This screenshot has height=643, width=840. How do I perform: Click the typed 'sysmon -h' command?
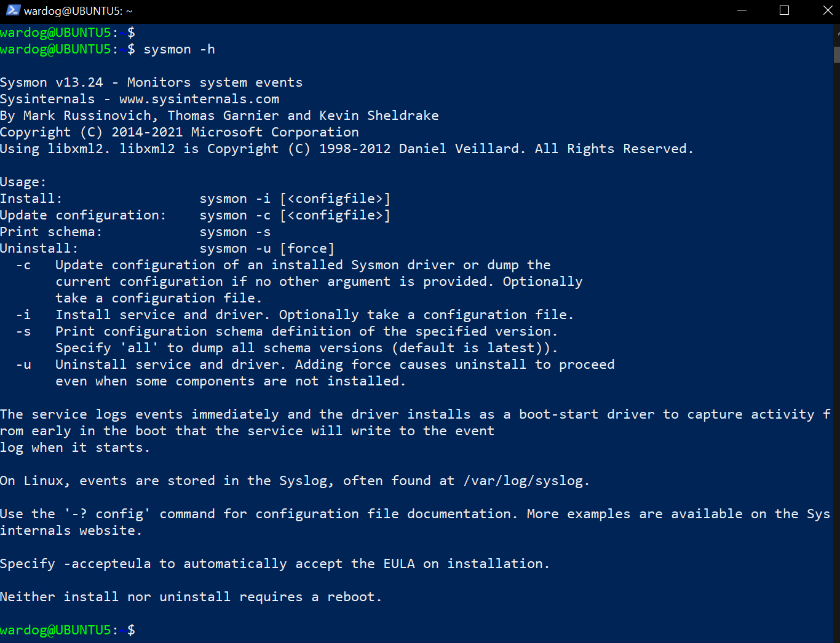[179, 49]
